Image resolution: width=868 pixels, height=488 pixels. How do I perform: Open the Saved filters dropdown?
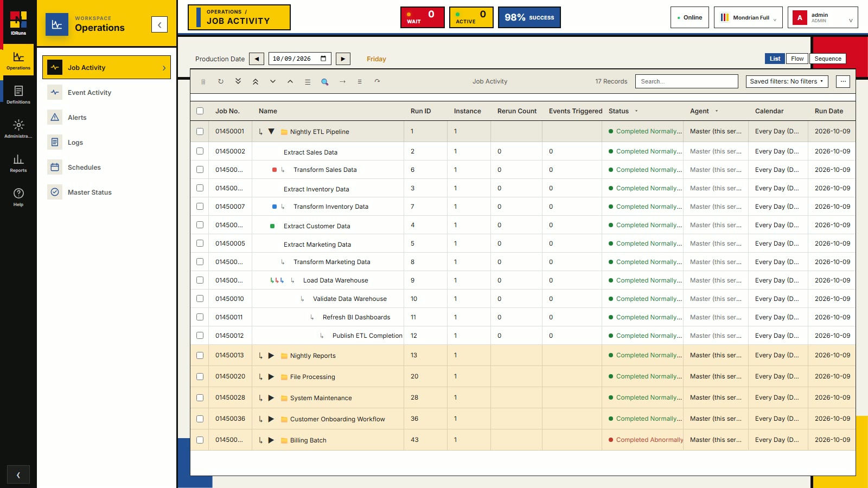tap(787, 81)
